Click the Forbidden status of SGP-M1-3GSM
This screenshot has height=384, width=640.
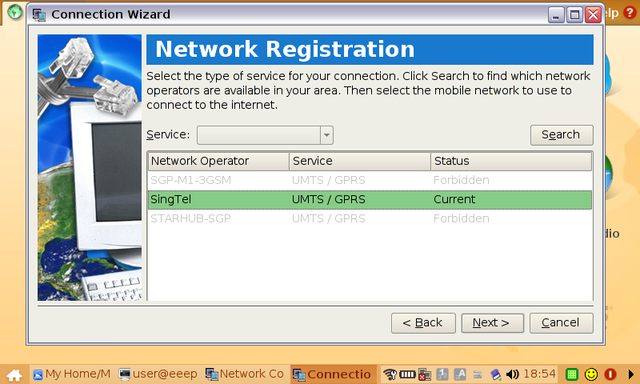pos(461,180)
